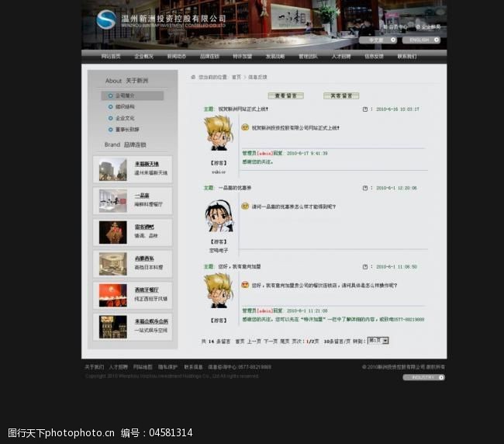This screenshot has height=444, width=504.
Task: Open 信息反馈 in the navigation bar
Action: coord(374,57)
